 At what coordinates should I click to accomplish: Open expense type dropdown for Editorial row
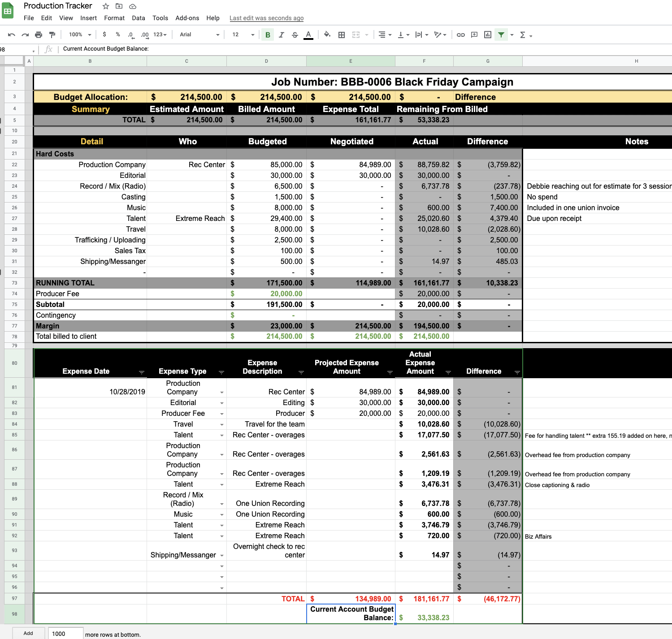pos(221,403)
